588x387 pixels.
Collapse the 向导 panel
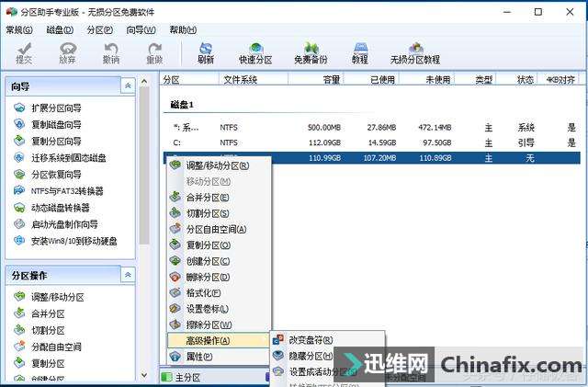pos(128,86)
